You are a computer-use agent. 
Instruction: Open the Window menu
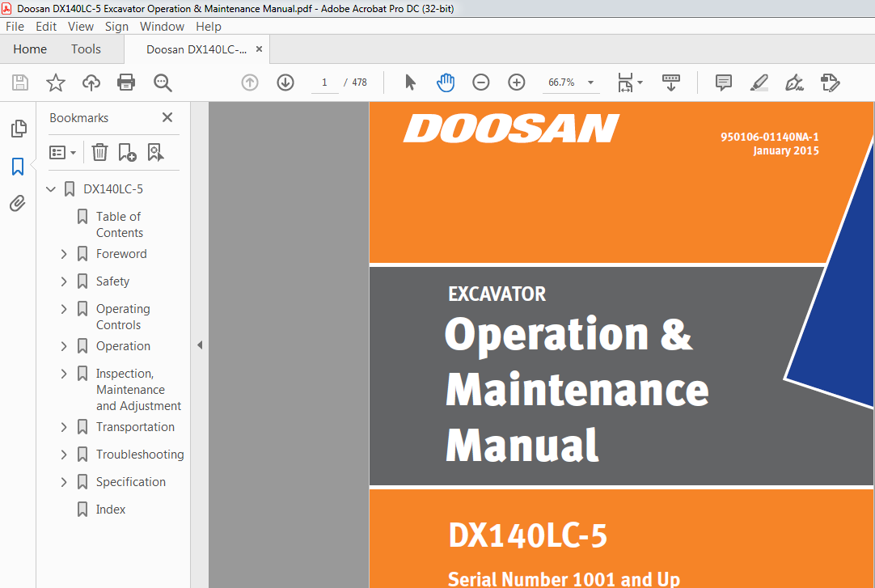(162, 26)
